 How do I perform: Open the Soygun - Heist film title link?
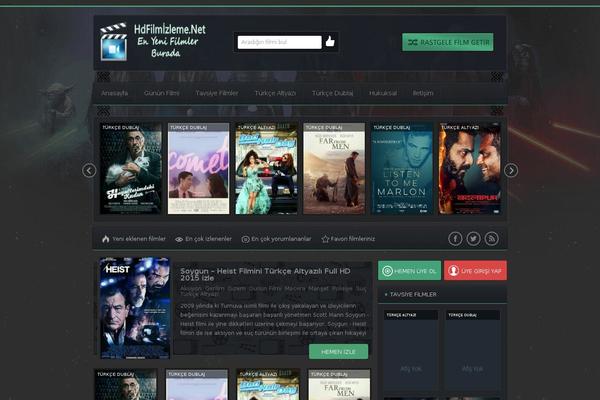265,274
